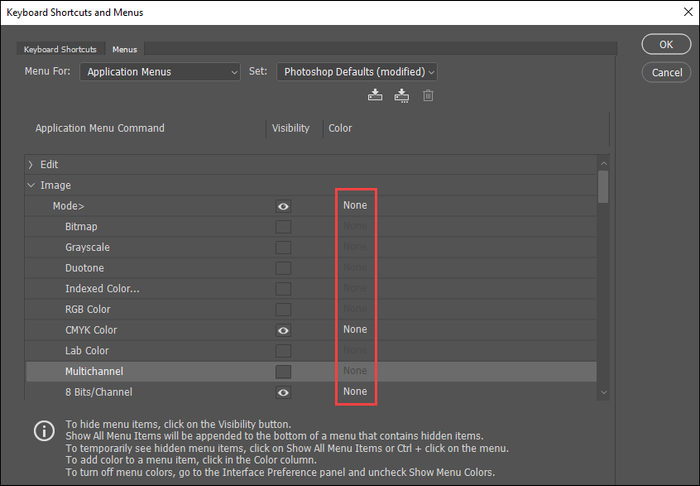Hide the 8 Bits/Channel menu item

pyautogui.click(x=284, y=392)
